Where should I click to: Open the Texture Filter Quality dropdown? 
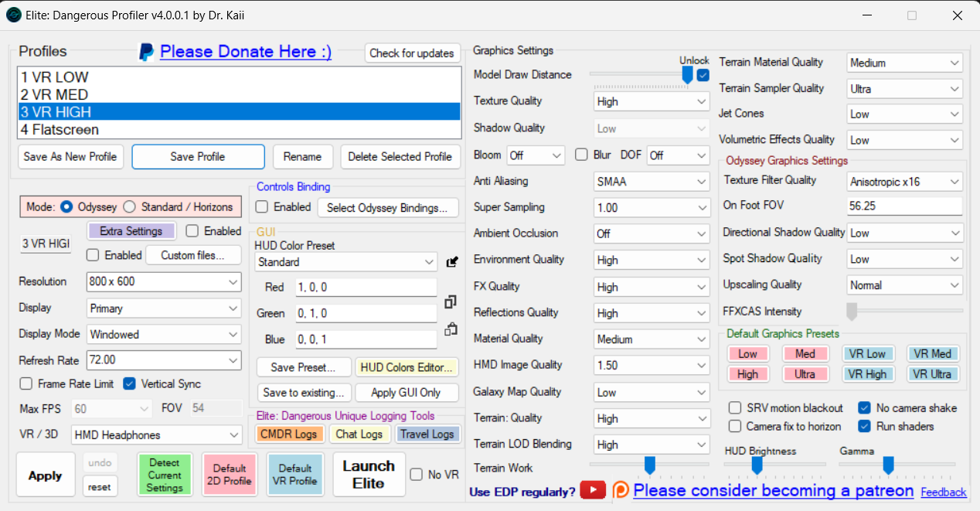pyautogui.click(x=905, y=182)
